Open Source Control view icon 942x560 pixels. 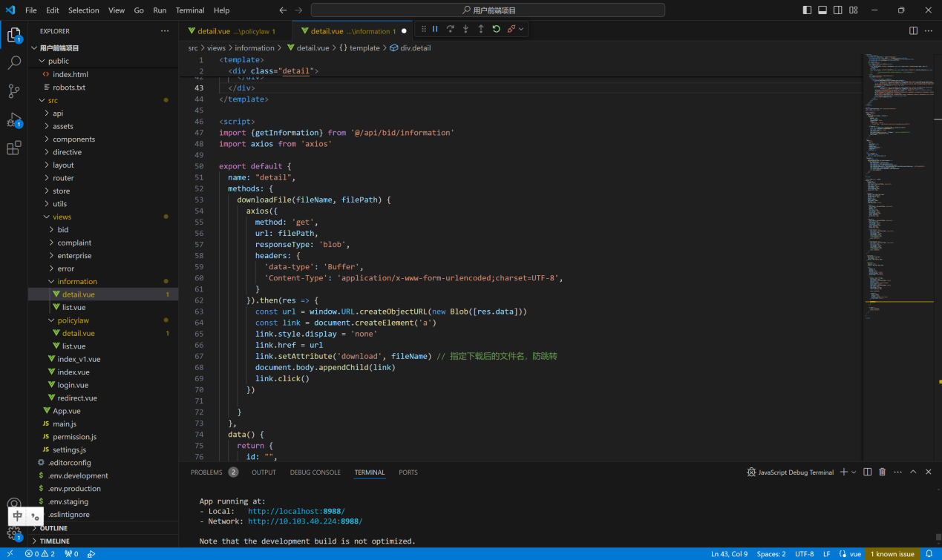[x=14, y=91]
